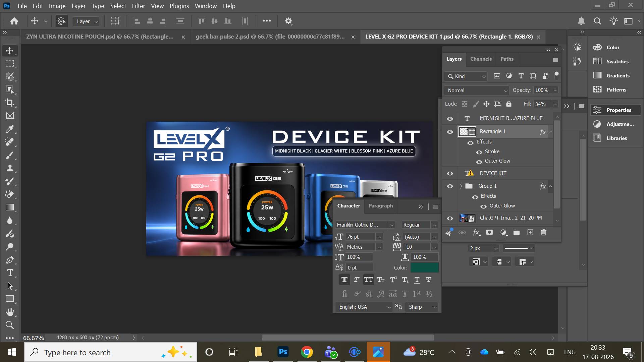
Task: Click the add layer mask icon
Action: 489,232
